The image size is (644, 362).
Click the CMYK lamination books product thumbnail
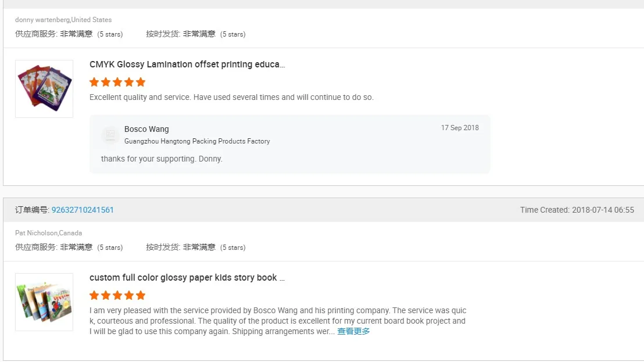(44, 88)
